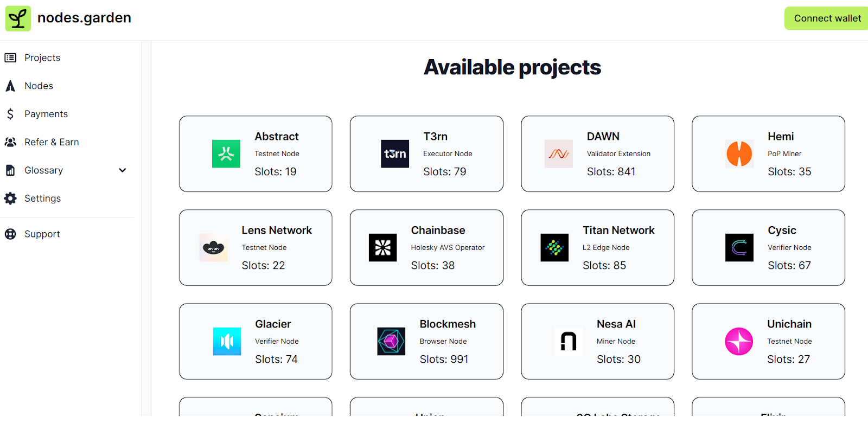
Task: Select the Lens Network project title
Action: tap(277, 230)
